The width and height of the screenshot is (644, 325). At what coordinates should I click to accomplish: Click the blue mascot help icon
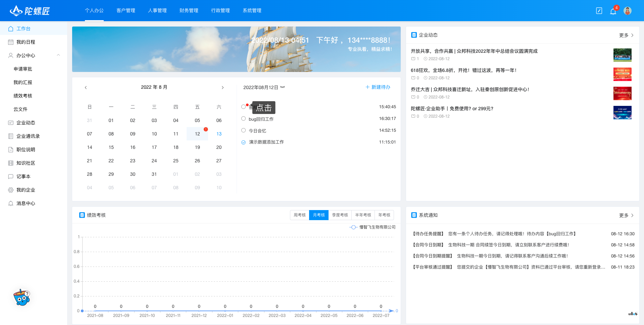[22, 297]
